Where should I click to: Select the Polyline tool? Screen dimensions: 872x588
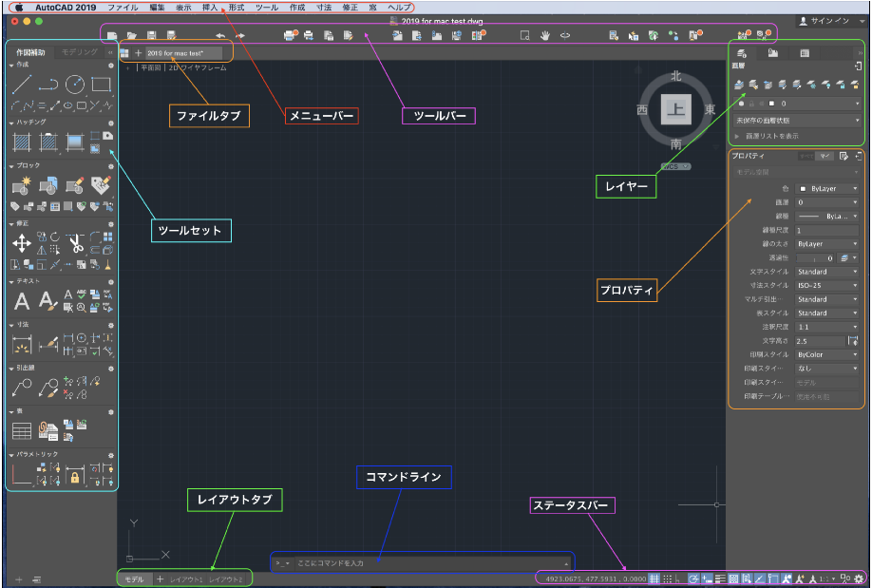48,85
